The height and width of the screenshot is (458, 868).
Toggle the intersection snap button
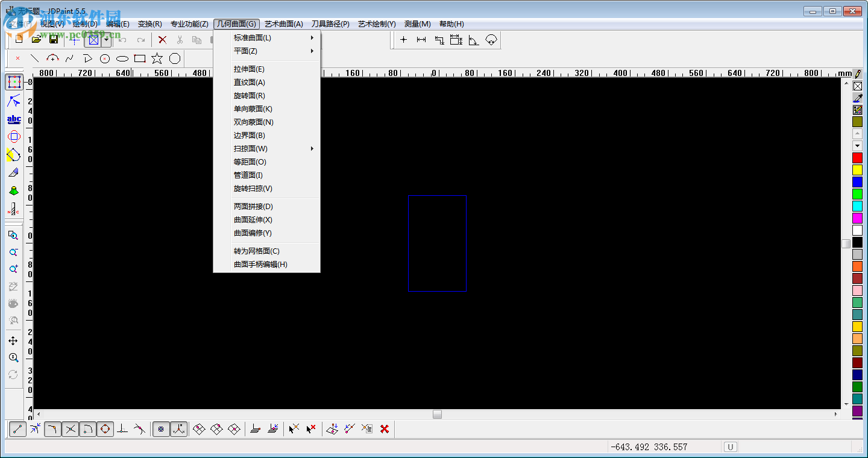70,428
